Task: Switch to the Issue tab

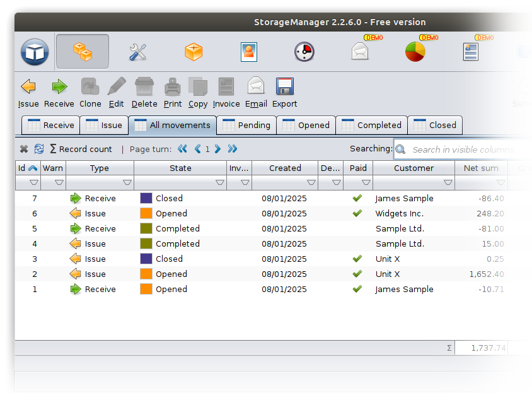Action: click(104, 125)
